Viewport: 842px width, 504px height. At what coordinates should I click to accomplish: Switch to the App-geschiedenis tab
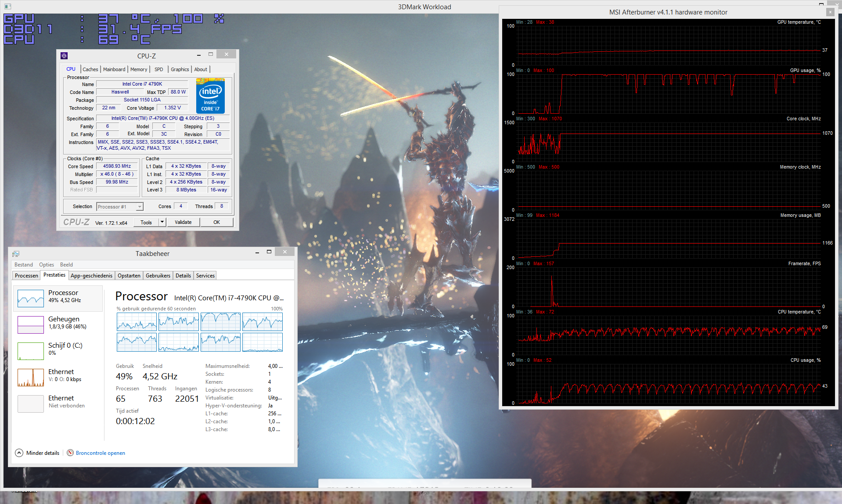[92, 276]
